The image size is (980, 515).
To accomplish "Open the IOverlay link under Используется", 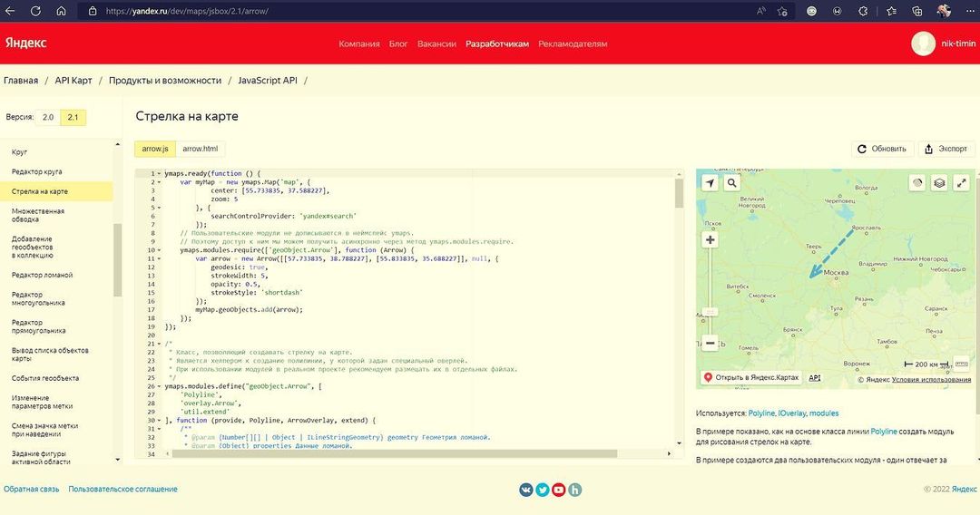I will [x=791, y=413].
